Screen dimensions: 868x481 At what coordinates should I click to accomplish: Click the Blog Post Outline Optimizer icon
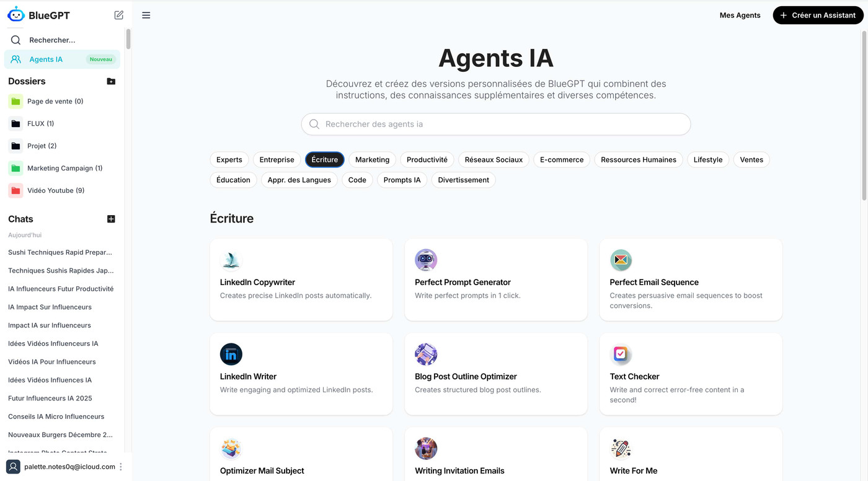tap(426, 355)
